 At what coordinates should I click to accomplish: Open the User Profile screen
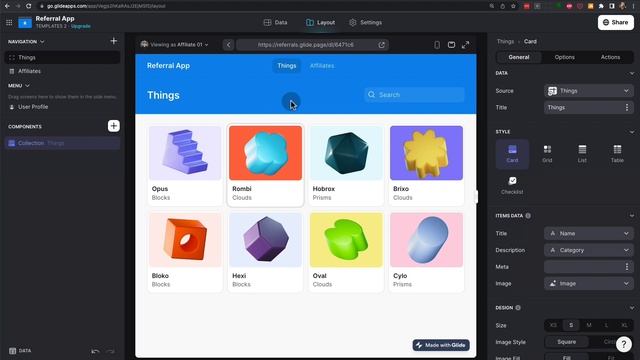(62, 107)
